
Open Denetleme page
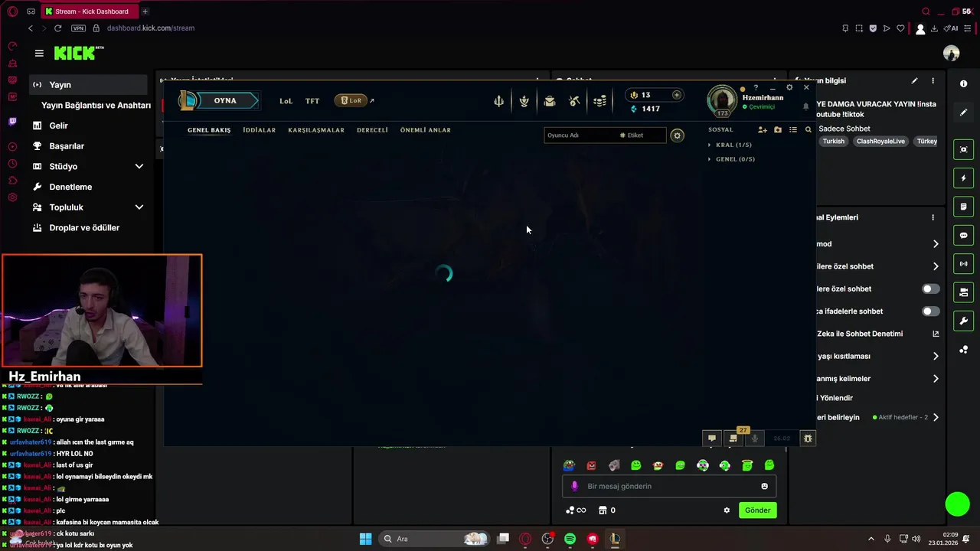point(70,187)
